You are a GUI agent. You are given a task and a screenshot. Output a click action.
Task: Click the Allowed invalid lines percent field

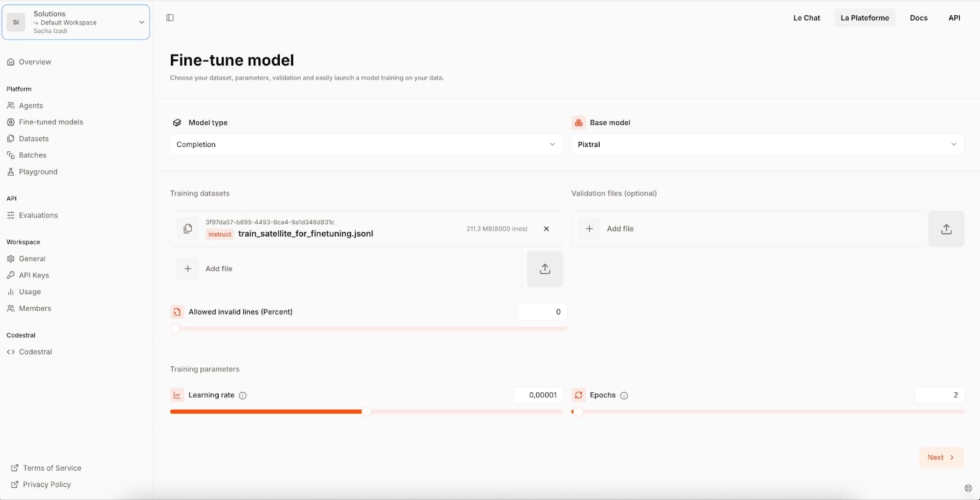pyautogui.click(x=542, y=312)
